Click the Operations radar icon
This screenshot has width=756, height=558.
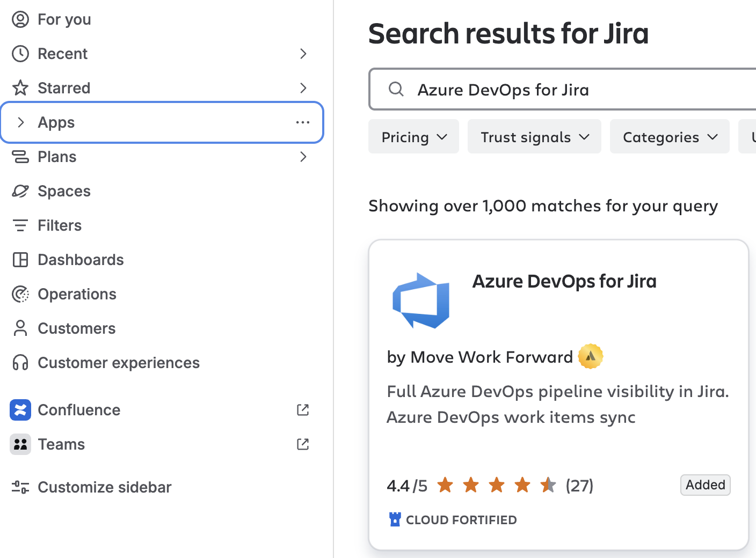click(x=20, y=294)
